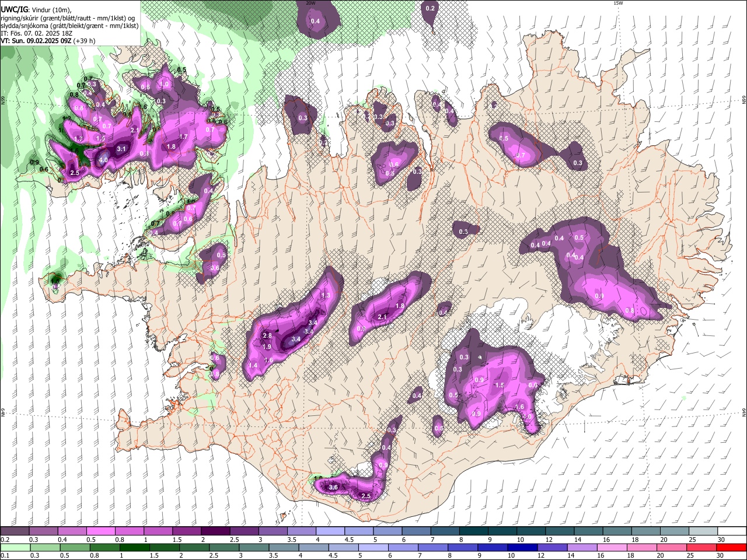Pick the dark purple swatch starting the upper legend
Screen dimensions: 747x560
point(15,531)
